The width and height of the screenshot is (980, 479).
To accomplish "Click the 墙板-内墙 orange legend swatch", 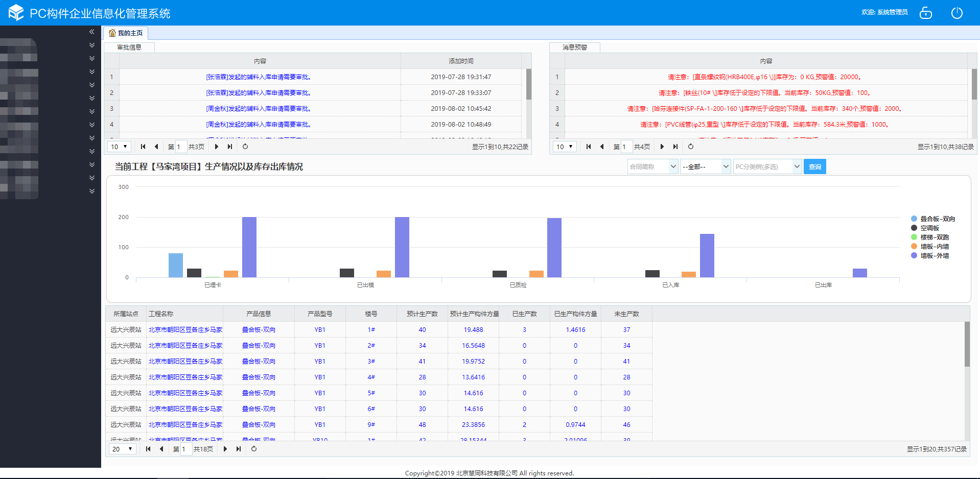I will click(x=914, y=246).
